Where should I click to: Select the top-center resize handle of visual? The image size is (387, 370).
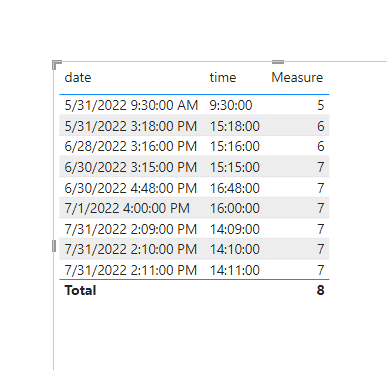[278, 62]
